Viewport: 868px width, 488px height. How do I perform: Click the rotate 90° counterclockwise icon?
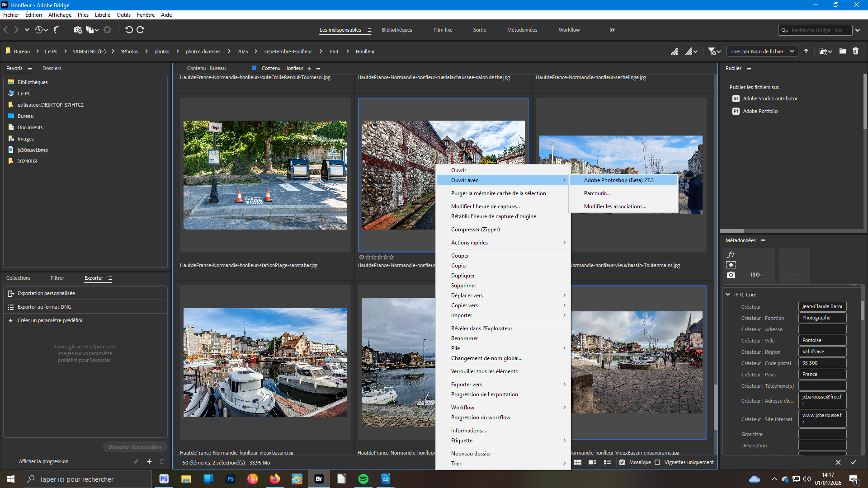tap(129, 30)
